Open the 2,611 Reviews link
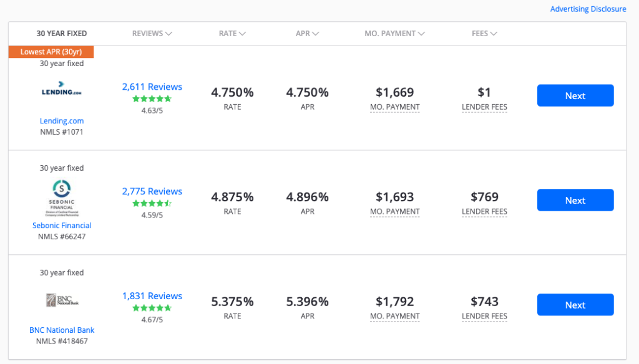This screenshot has height=364, width=639. tap(152, 87)
